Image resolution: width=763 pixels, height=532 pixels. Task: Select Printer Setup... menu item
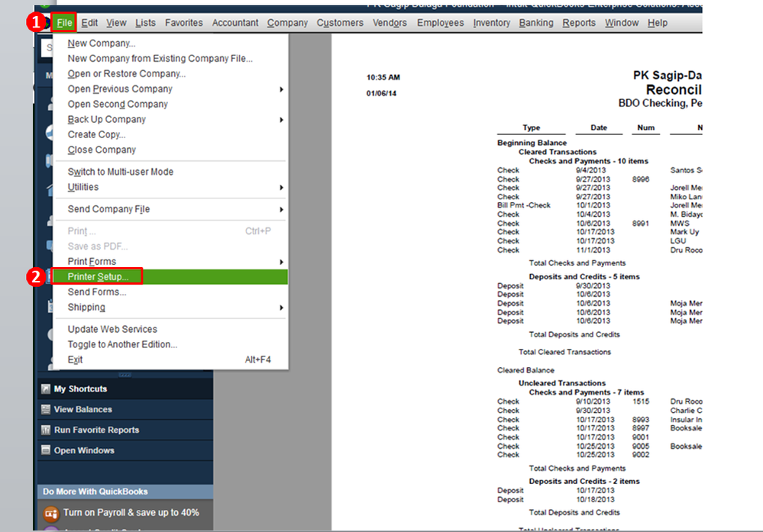tap(170, 277)
